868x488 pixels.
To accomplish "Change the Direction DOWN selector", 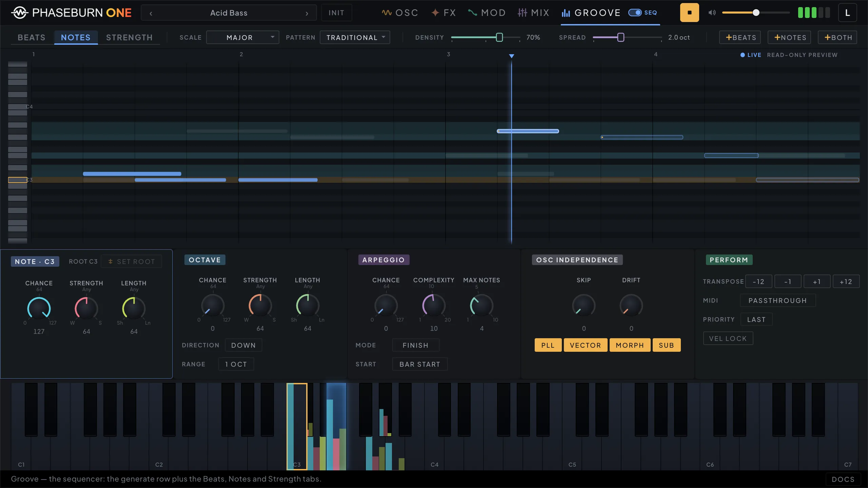I will click(243, 345).
